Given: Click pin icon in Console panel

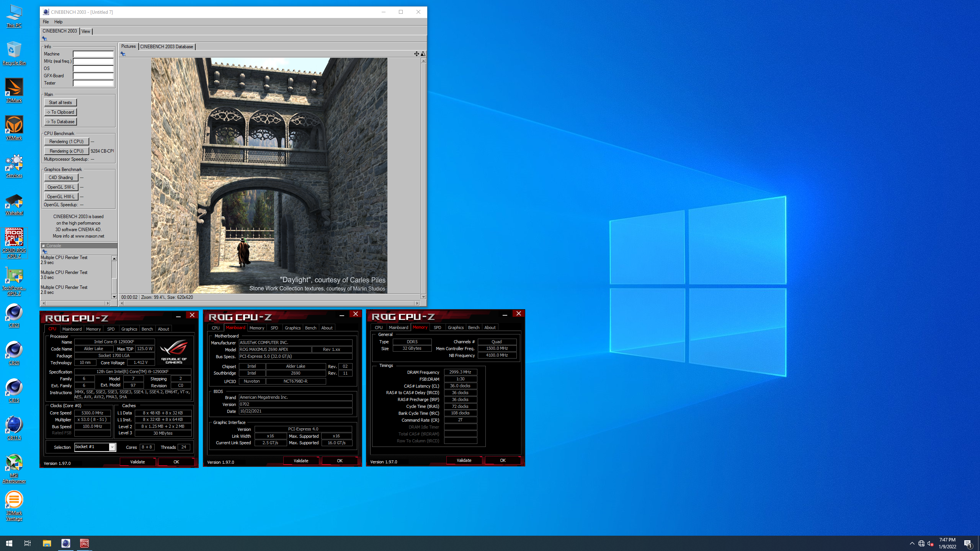Looking at the screenshot, I should 45,252.
